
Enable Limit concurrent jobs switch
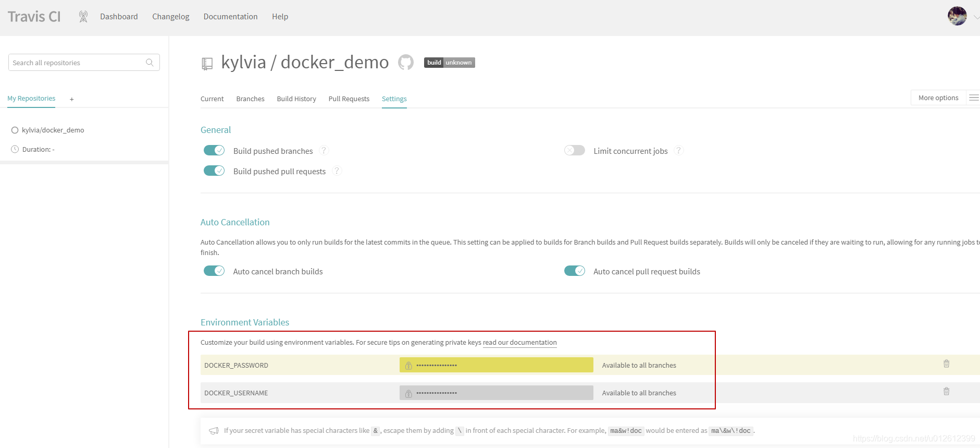[575, 150]
